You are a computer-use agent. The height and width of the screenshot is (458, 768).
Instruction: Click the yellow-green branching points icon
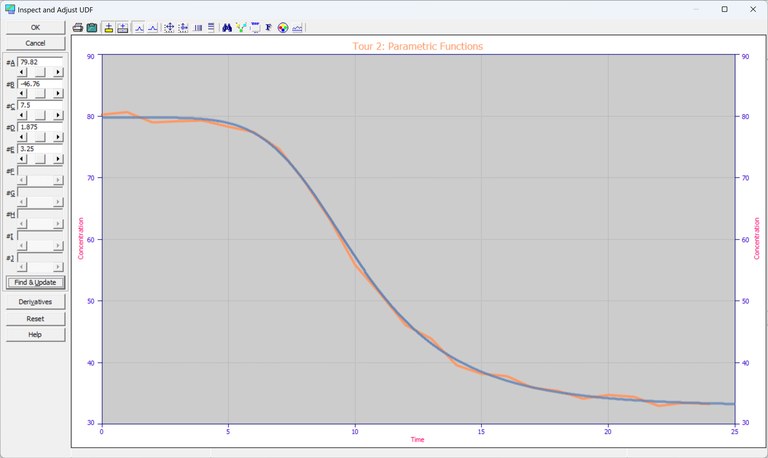(240, 28)
